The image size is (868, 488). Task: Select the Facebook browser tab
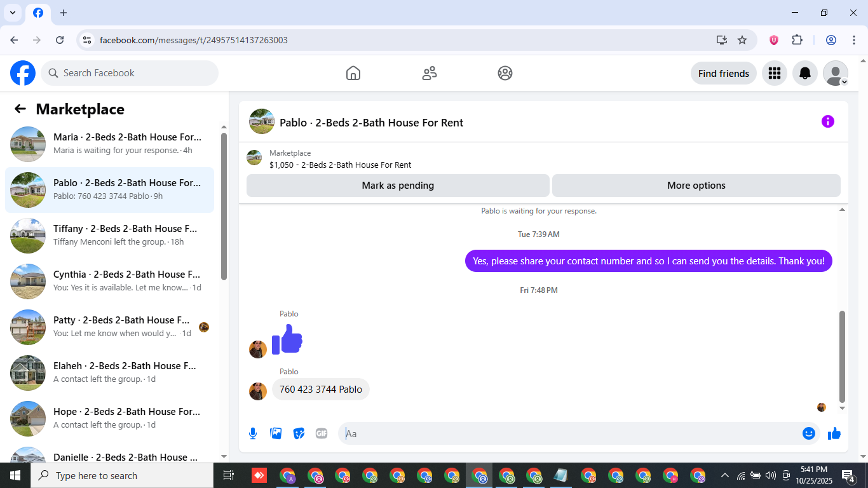(38, 13)
